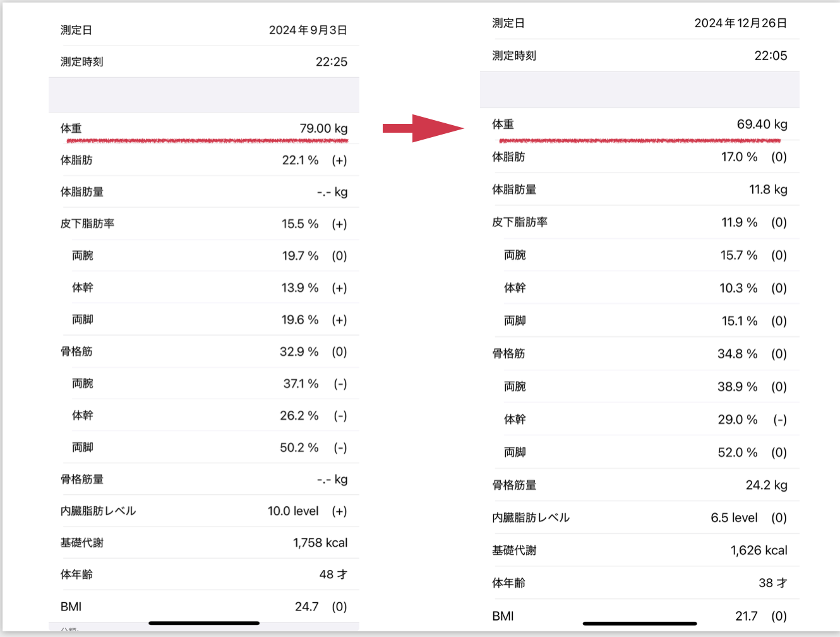Tap the 骨格筋量 24.2 kg row
The image size is (840, 637).
pos(640,485)
